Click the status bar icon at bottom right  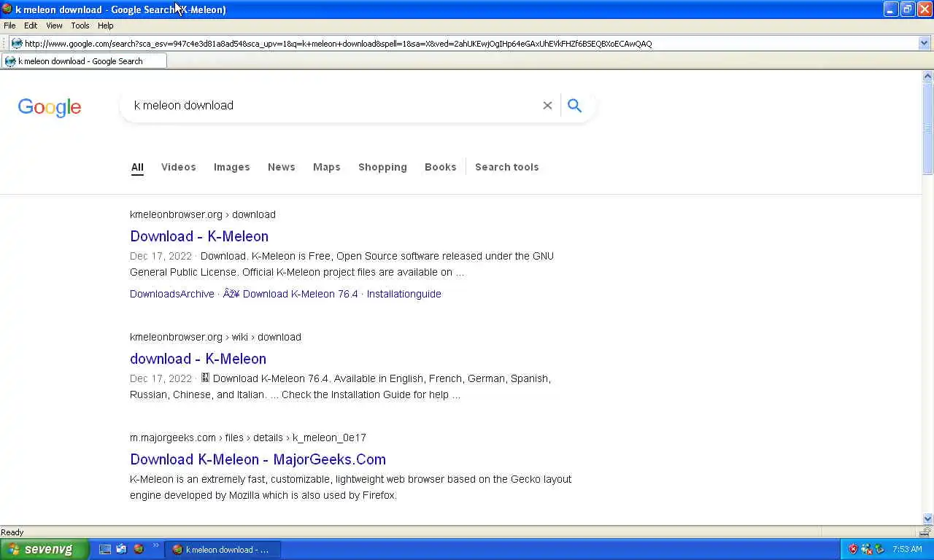(x=926, y=532)
